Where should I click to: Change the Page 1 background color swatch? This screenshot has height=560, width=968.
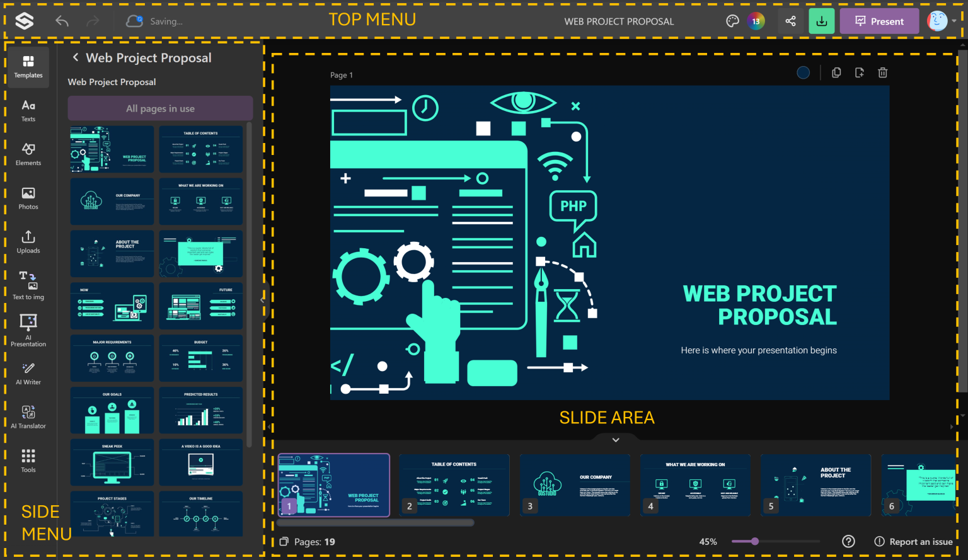pyautogui.click(x=803, y=72)
